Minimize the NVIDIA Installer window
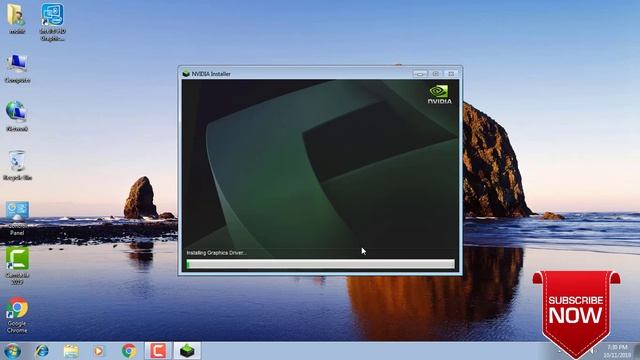 (420, 73)
